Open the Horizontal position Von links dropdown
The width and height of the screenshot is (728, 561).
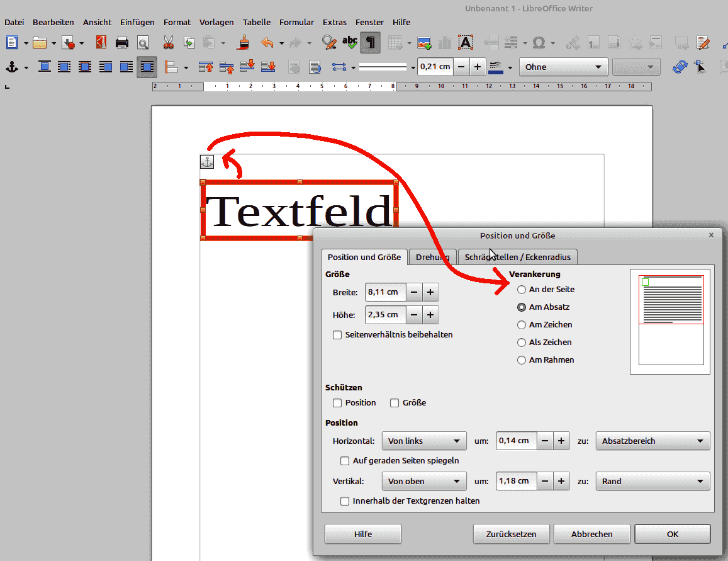(423, 441)
